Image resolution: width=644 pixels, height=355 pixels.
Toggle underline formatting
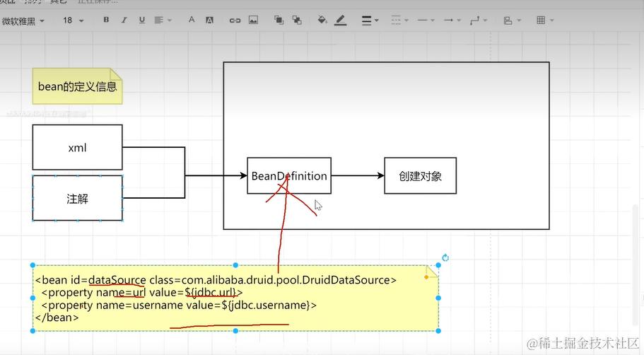[x=141, y=20]
